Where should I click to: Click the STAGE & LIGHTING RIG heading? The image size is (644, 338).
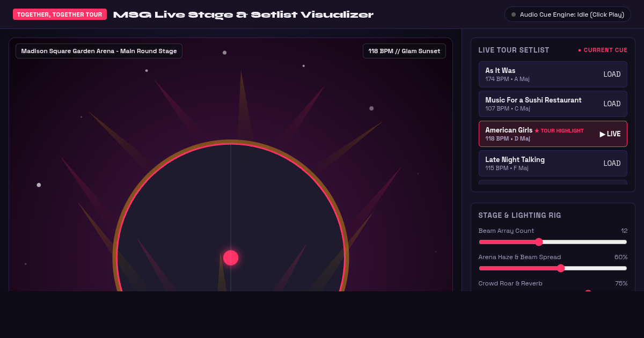[x=519, y=216]
